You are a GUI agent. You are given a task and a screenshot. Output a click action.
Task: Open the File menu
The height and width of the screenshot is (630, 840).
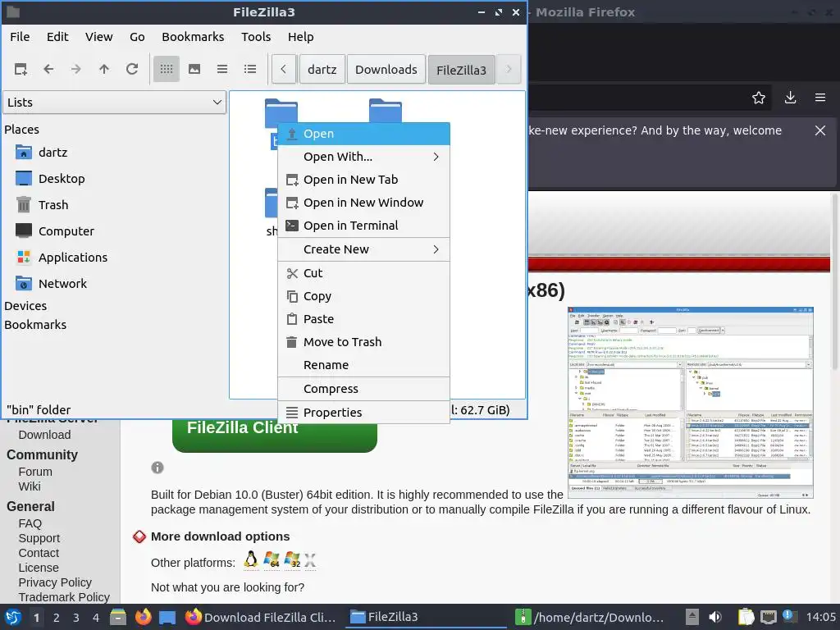point(20,37)
